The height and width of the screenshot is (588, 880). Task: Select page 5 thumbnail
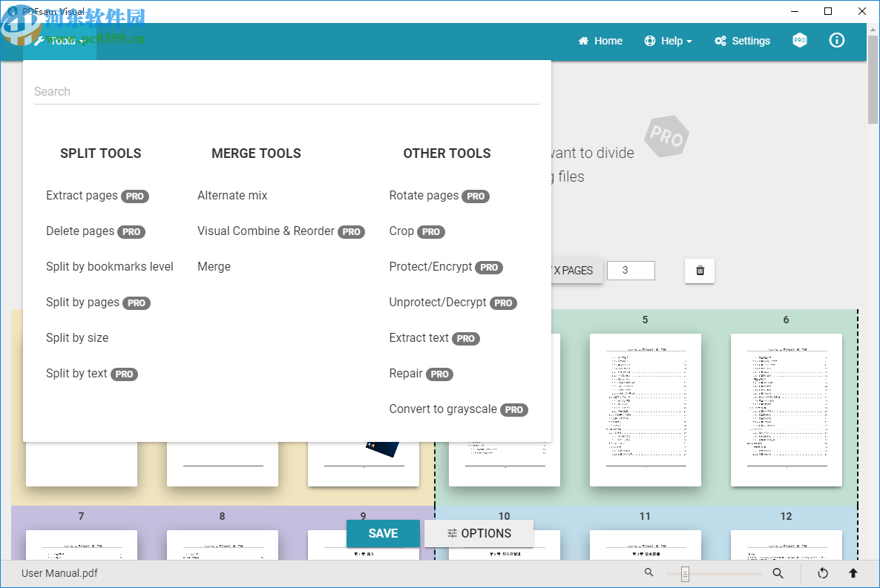coord(646,410)
